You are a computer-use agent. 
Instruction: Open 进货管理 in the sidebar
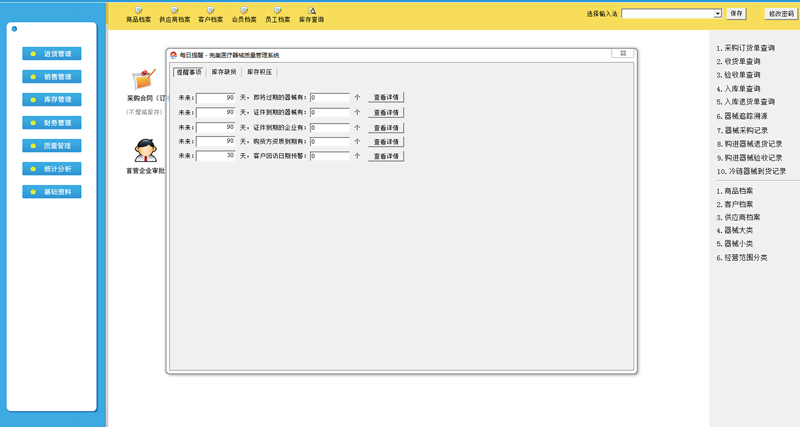point(52,54)
